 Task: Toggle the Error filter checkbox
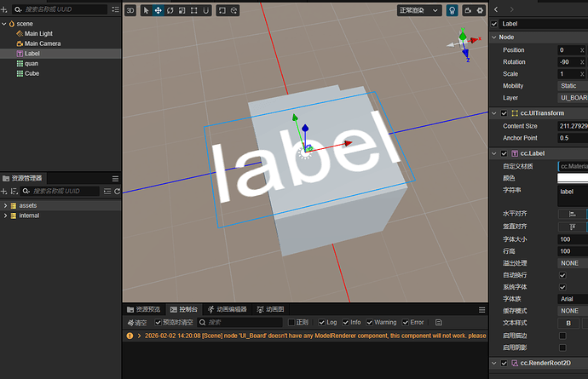406,323
